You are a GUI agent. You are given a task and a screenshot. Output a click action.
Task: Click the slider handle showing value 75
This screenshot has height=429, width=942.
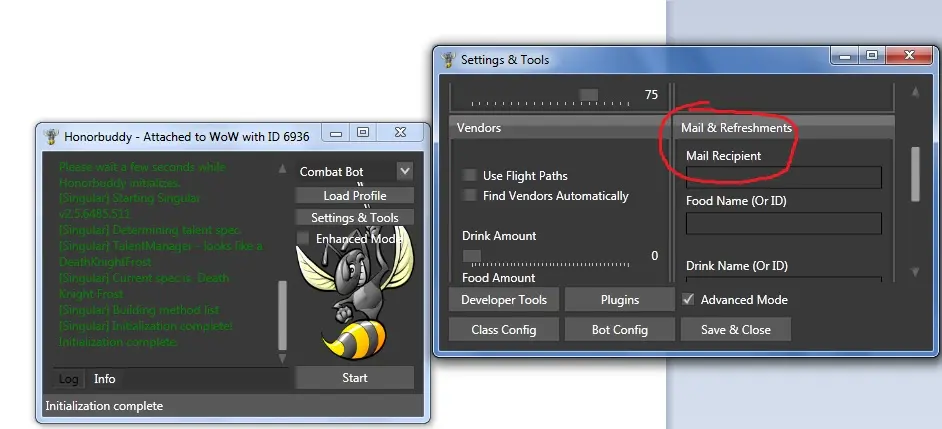click(588, 95)
